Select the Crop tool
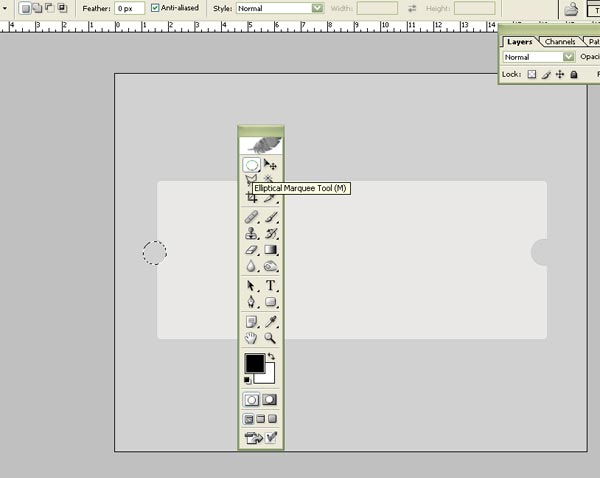 point(251,197)
